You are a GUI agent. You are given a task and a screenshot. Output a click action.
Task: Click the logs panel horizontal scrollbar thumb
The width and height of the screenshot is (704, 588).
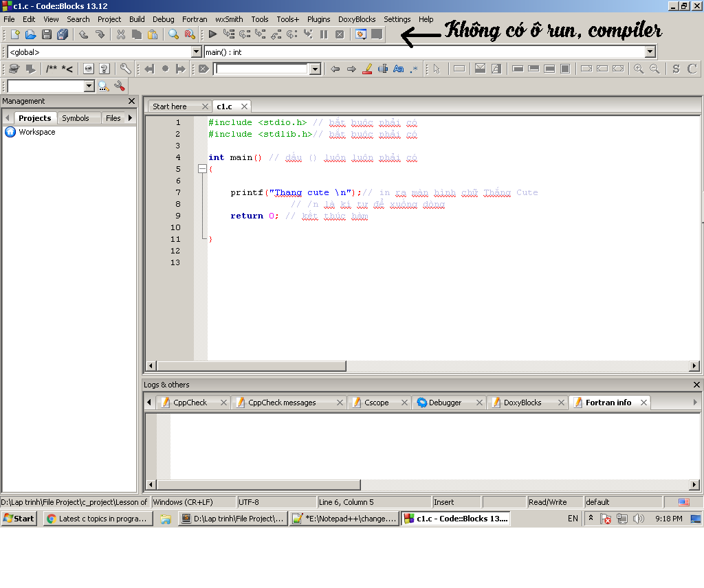258,484
